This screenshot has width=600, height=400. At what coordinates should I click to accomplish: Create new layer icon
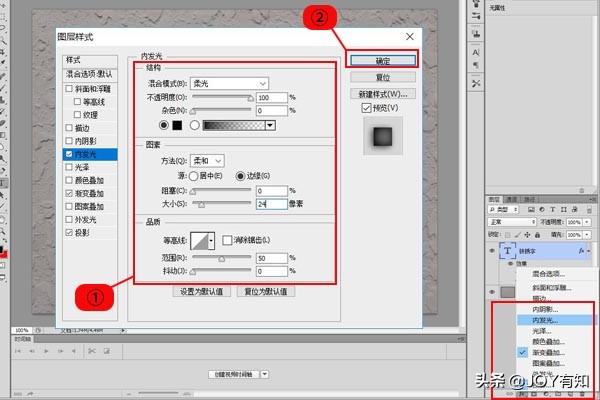click(570, 393)
